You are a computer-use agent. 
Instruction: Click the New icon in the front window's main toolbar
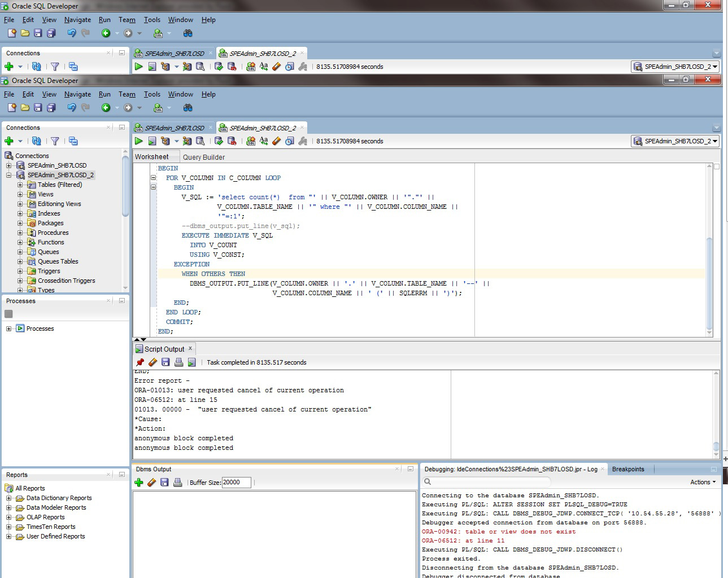[x=11, y=108]
